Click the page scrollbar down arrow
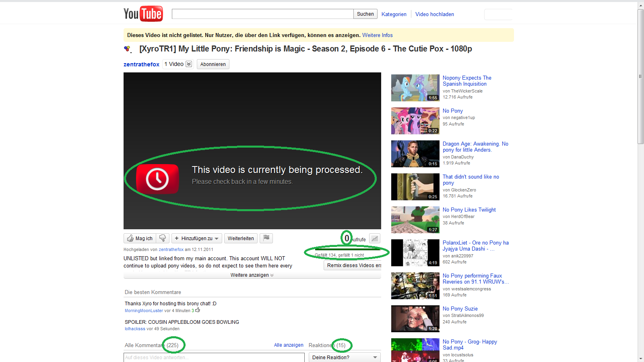The image size is (644, 362). (x=640, y=358)
